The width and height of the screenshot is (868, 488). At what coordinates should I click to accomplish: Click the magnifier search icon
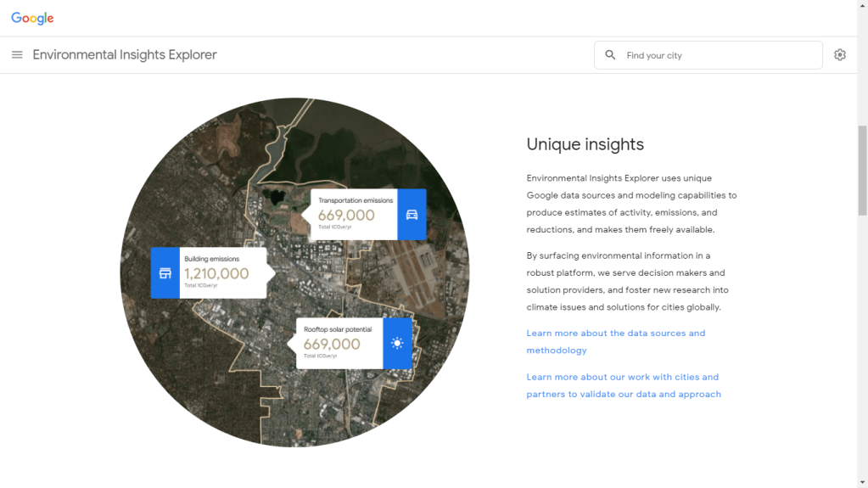(610, 55)
